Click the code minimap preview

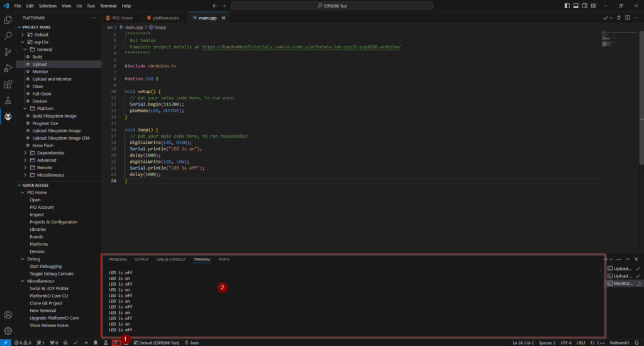click(x=619, y=39)
